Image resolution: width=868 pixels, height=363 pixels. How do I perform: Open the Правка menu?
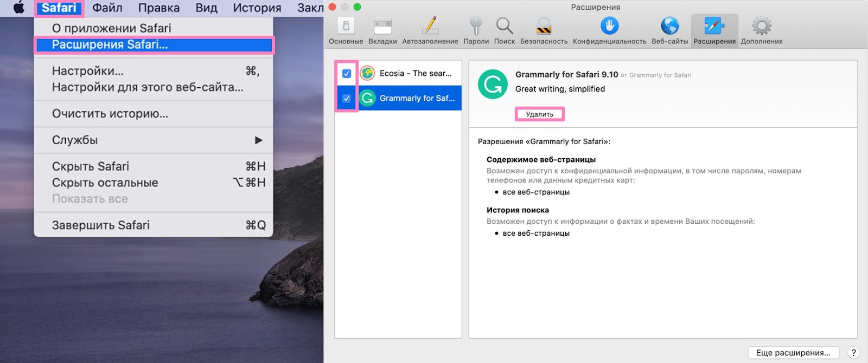(159, 8)
